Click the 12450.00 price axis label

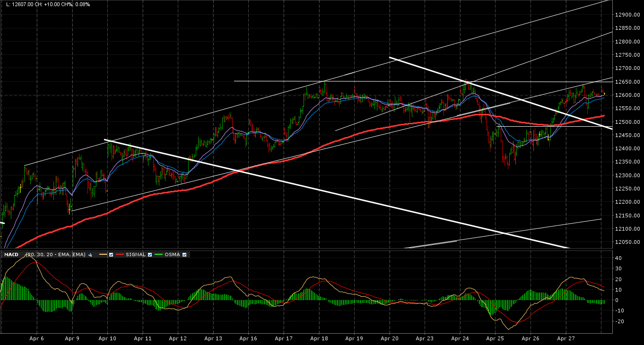627,135
